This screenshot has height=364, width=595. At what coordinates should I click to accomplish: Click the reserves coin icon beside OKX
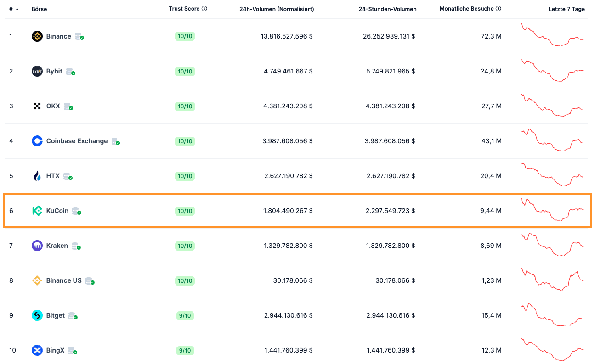click(x=68, y=106)
